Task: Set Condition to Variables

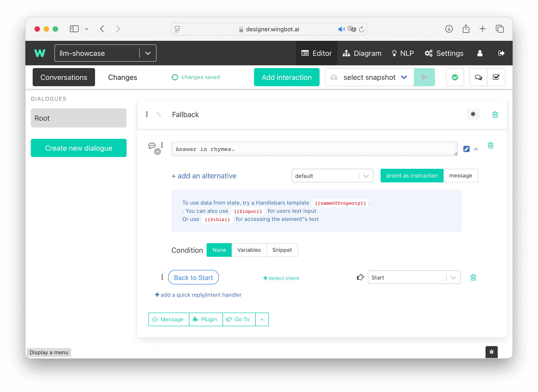Action: pos(249,250)
